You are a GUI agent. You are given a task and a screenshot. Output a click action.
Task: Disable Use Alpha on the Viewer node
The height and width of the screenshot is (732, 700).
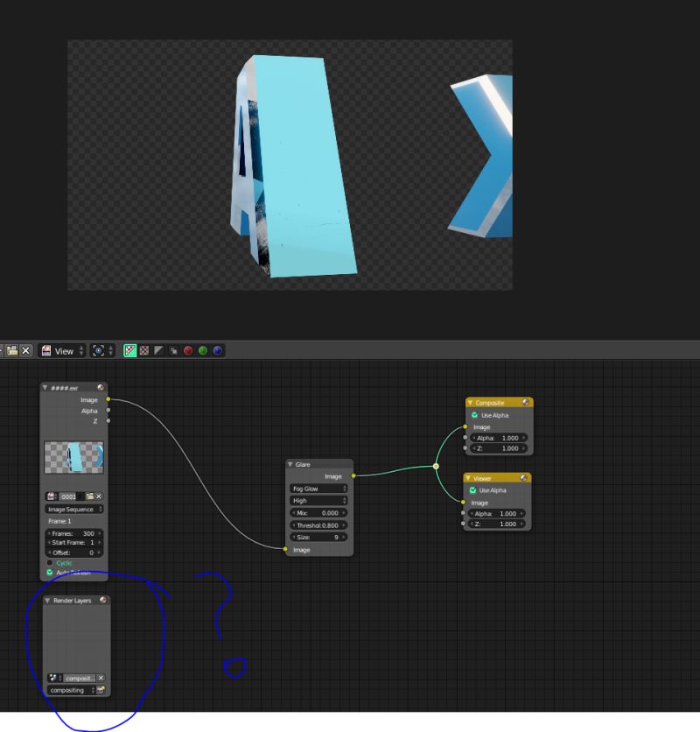pyautogui.click(x=474, y=489)
